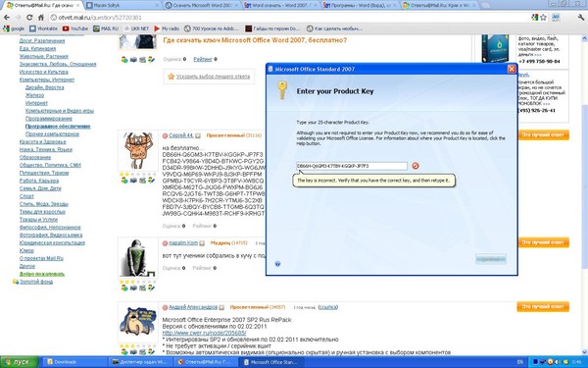Switch to 'Word скачать - Word 2007' tab
This screenshot has width=588, height=368.
click(x=281, y=5)
